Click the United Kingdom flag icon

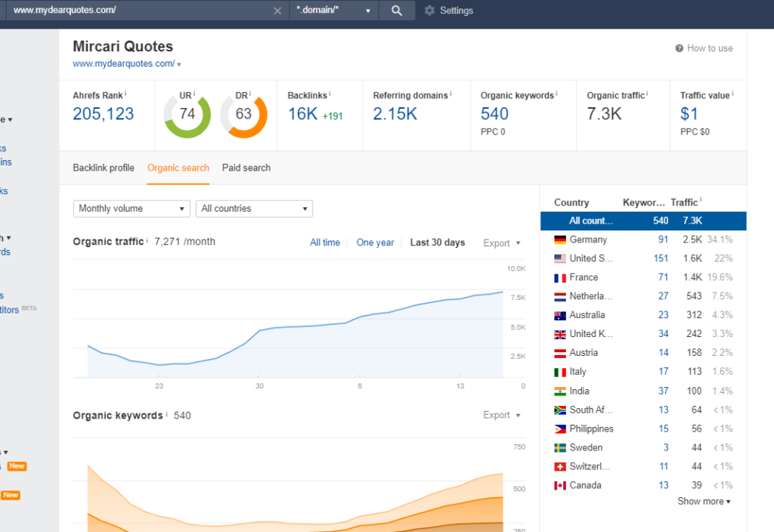[x=560, y=334]
